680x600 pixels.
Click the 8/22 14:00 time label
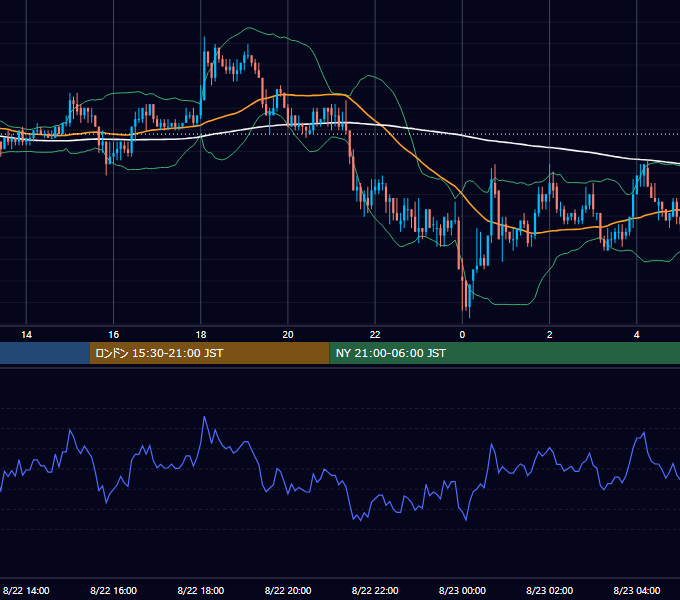pos(26,590)
